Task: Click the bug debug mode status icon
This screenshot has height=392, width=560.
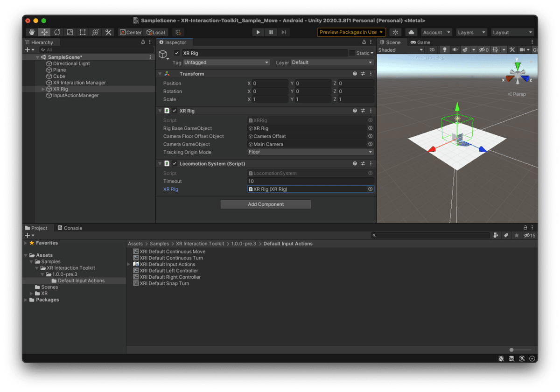Action: tap(501, 359)
